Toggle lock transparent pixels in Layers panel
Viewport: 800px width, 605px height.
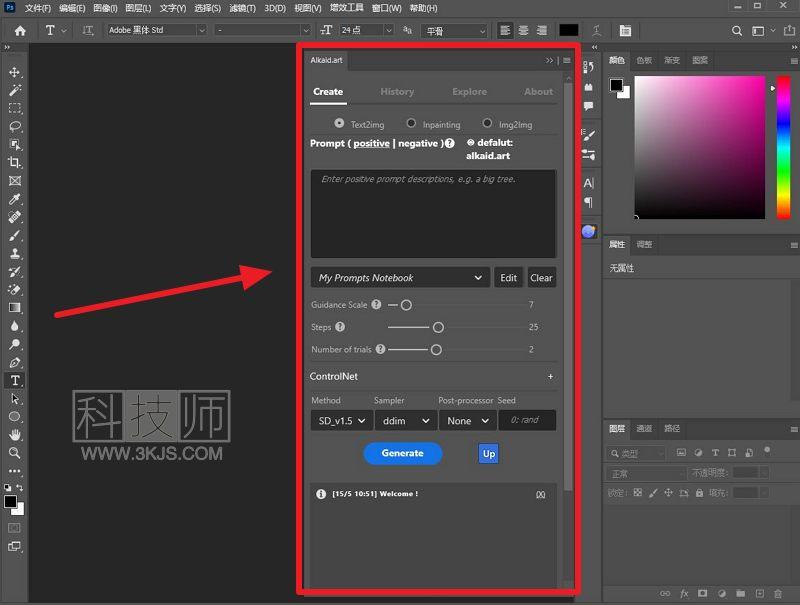638,493
